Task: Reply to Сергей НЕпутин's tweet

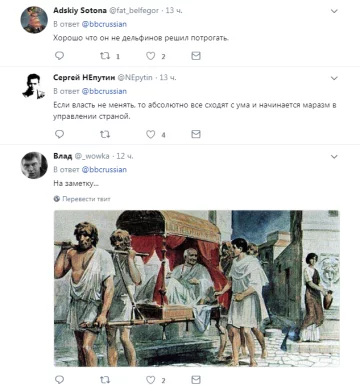Action: 59,134
